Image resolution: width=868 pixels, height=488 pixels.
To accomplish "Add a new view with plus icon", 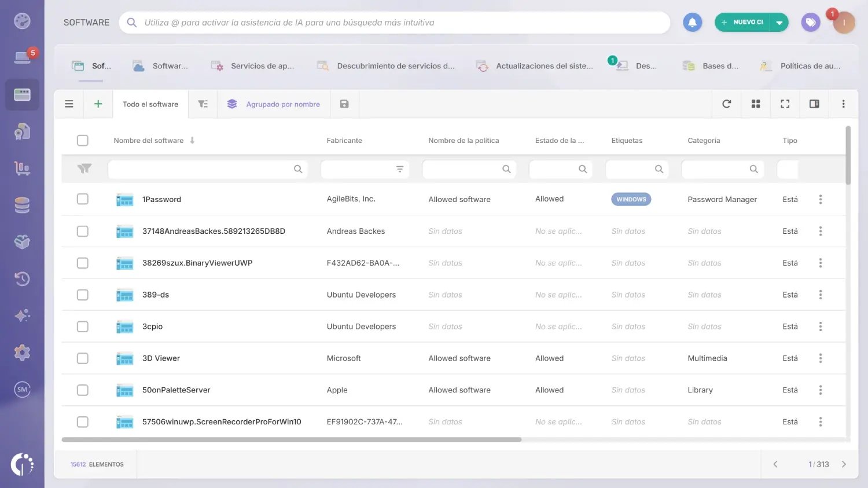I will (x=98, y=104).
